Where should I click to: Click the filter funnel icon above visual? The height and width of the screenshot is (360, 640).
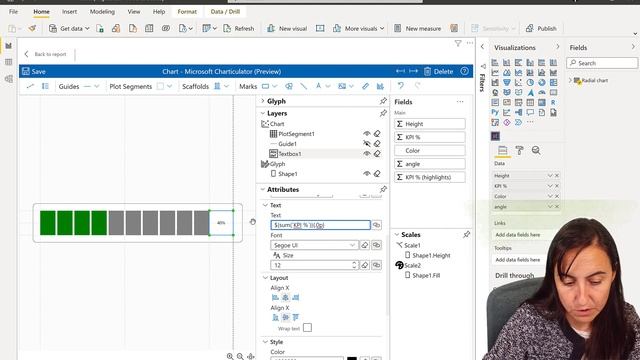(458, 43)
